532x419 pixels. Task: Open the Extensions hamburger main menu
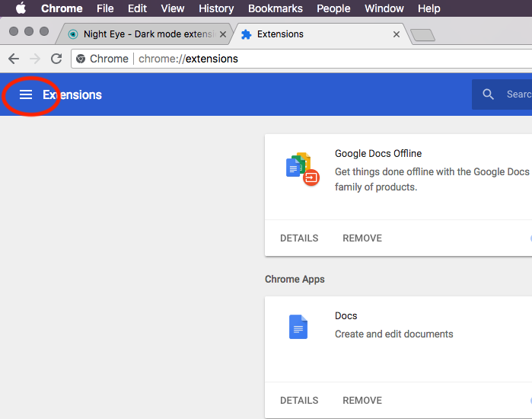point(26,94)
